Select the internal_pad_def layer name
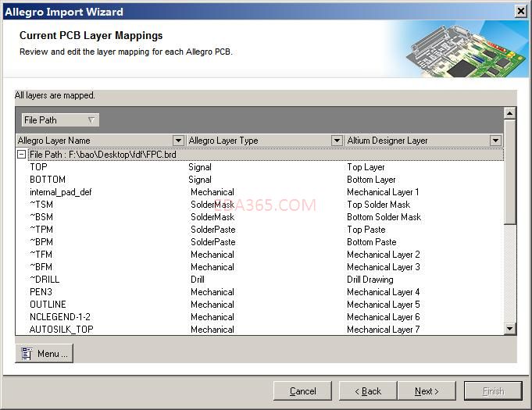This screenshot has height=410, width=532. coord(61,192)
